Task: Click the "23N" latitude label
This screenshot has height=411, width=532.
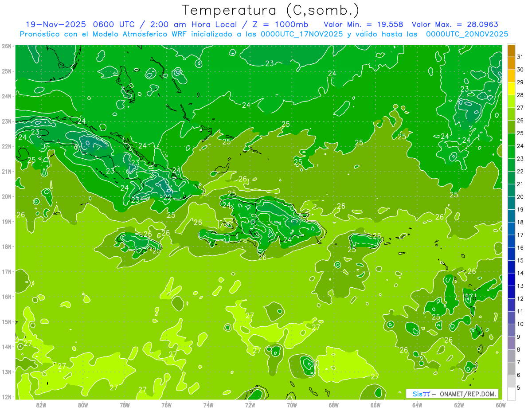Action: pyautogui.click(x=7, y=121)
